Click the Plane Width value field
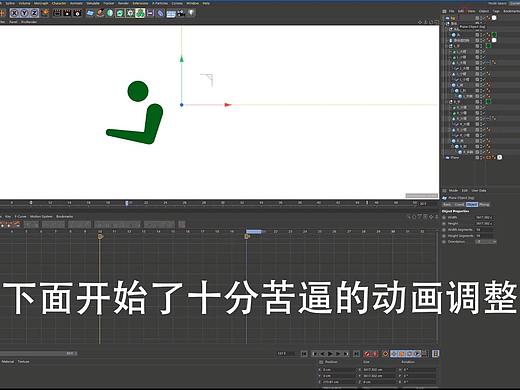The image size is (520, 390). [x=484, y=217]
